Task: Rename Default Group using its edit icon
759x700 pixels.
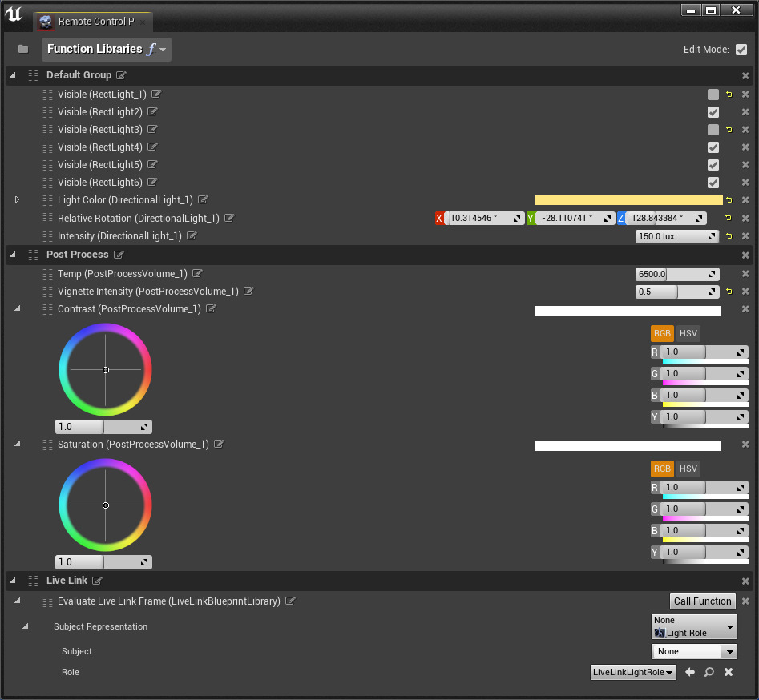Action: click(x=121, y=75)
